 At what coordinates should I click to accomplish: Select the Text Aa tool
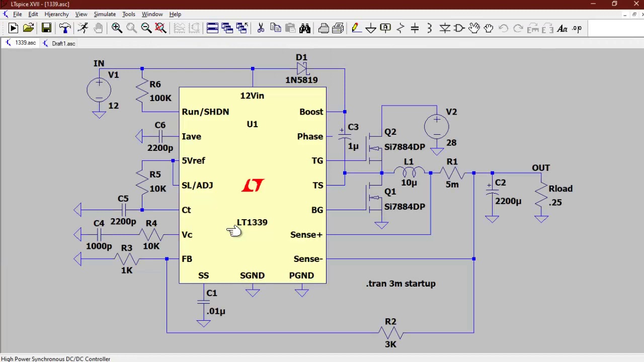[x=562, y=29]
